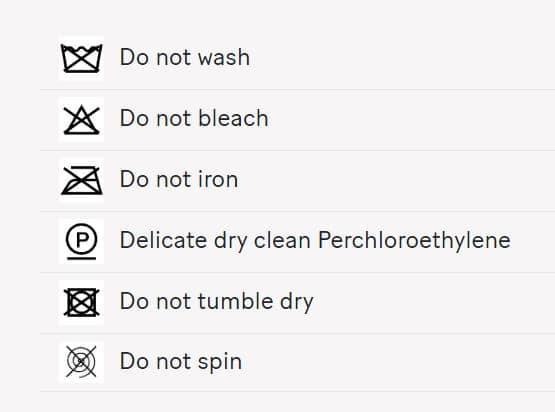Select the 'Do not spin' text label
The image size is (555, 412).
pos(181,362)
